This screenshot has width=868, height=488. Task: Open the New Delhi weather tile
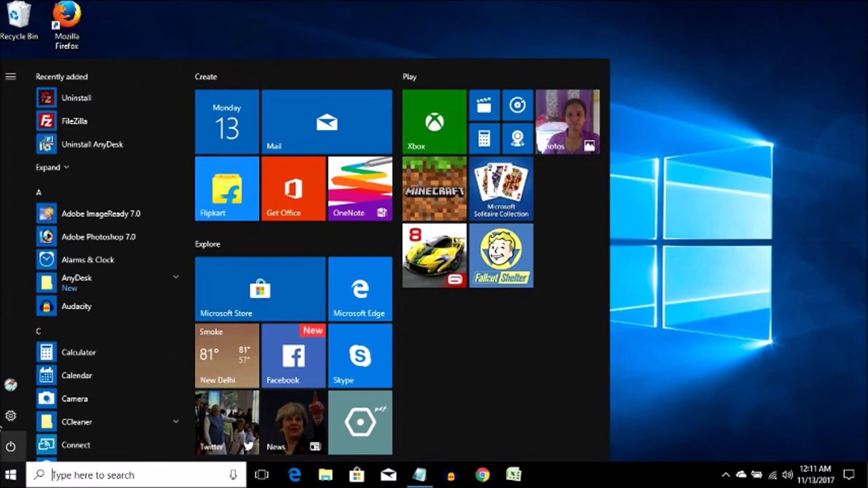[227, 355]
